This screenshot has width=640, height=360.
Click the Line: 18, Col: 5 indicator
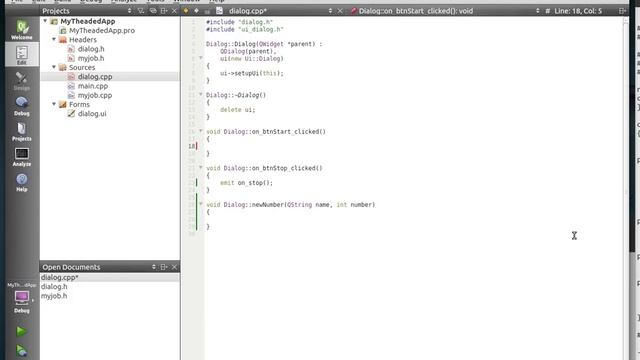pos(578,11)
